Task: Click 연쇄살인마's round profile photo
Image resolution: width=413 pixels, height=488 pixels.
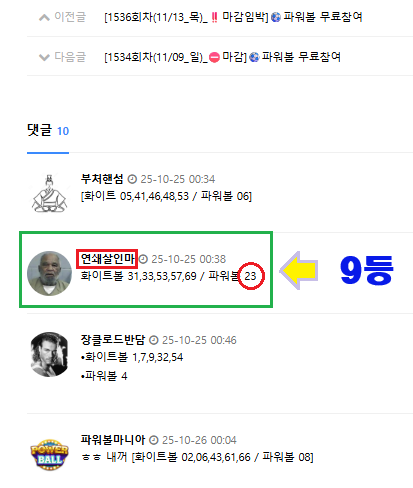Action: click(49, 273)
